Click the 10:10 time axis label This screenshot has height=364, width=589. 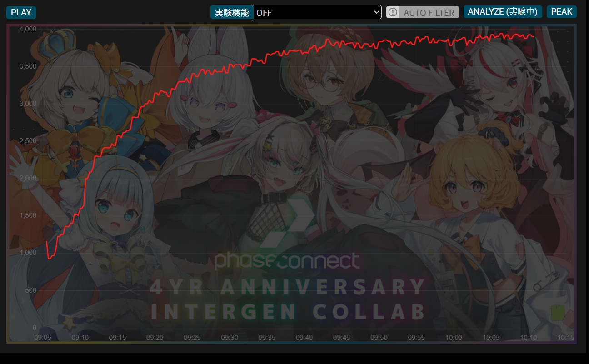529,338
